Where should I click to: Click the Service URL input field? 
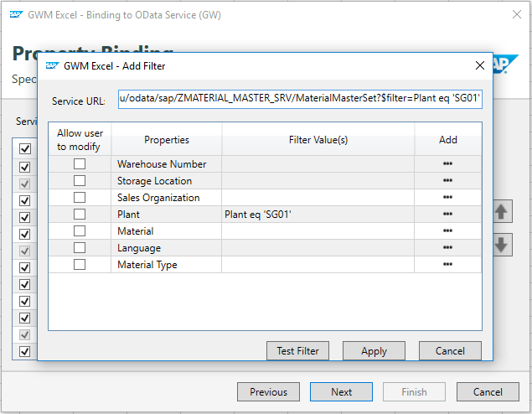coord(300,100)
